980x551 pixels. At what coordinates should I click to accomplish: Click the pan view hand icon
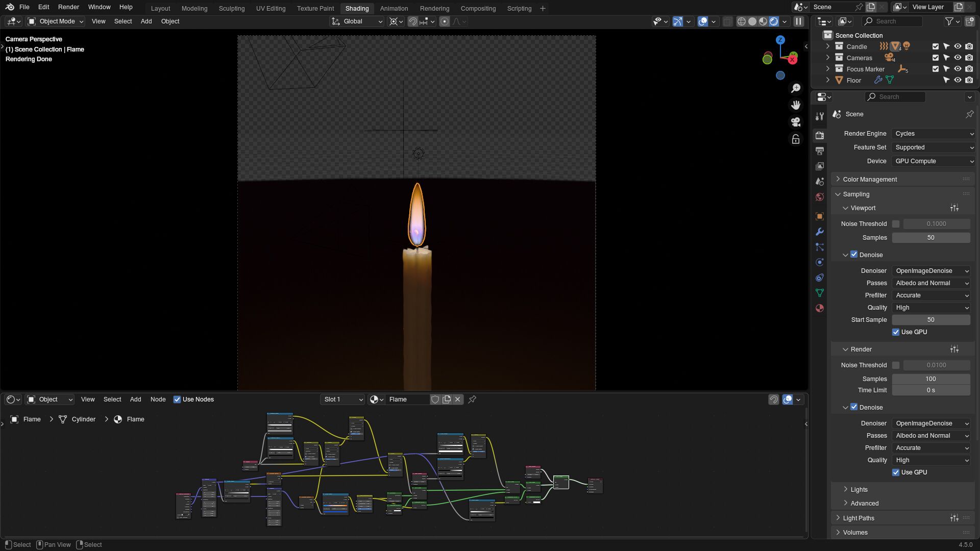pos(795,105)
